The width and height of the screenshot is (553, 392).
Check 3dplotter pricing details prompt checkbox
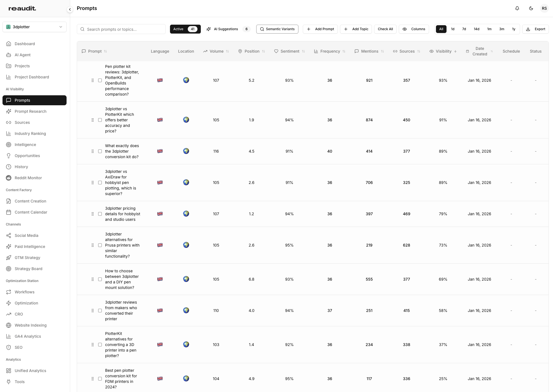[100, 214]
